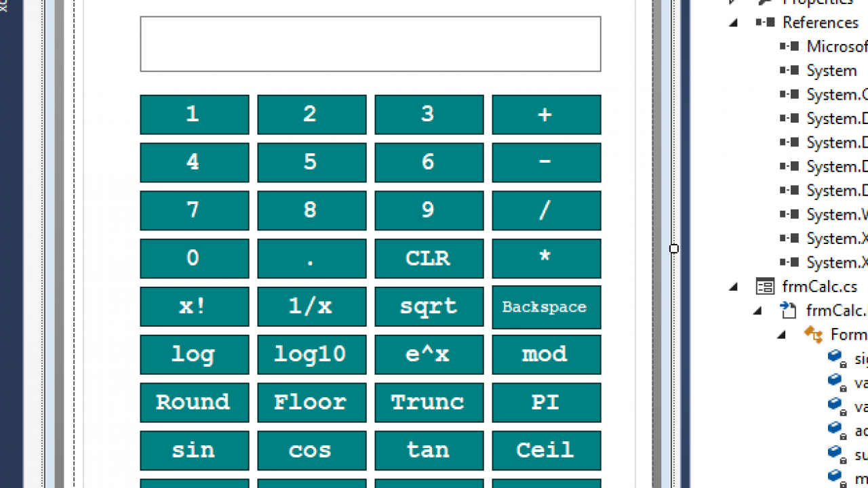The image size is (868, 488).
Task: Click the 2 digit button
Action: tap(312, 115)
